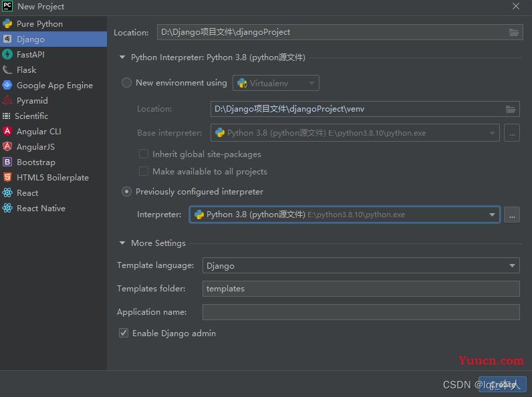Select the React Native atom icon

tap(7, 208)
